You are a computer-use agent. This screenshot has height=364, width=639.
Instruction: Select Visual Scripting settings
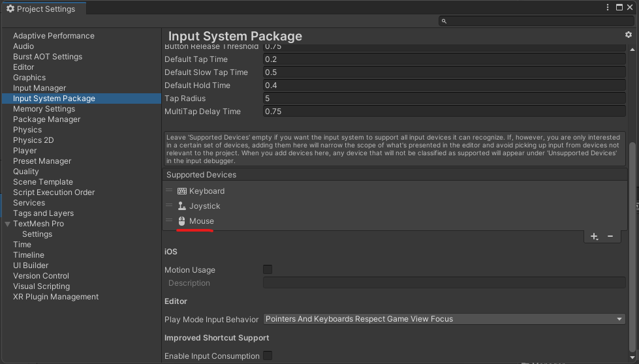tap(41, 286)
